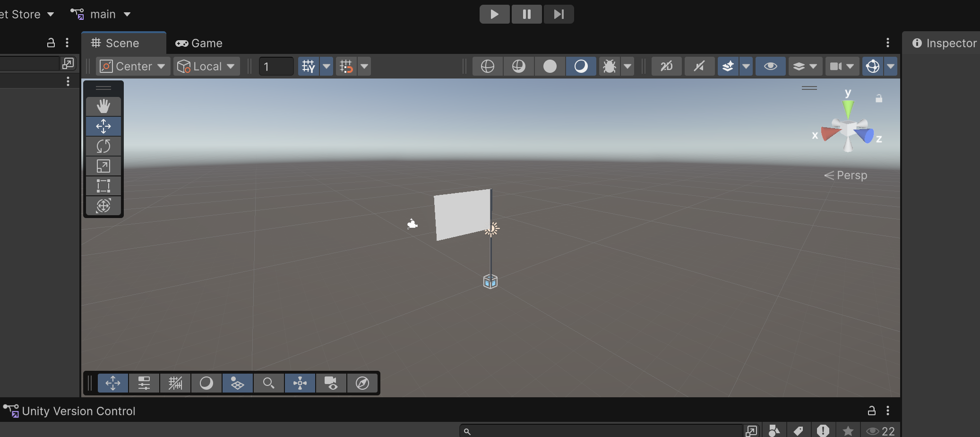This screenshot has height=437, width=980.
Task: Click the grid snap value field
Action: 276,66
